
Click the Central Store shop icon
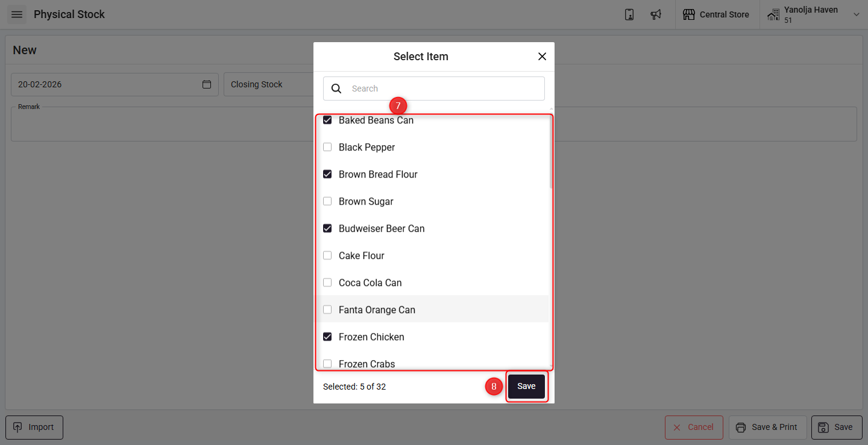click(x=688, y=14)
